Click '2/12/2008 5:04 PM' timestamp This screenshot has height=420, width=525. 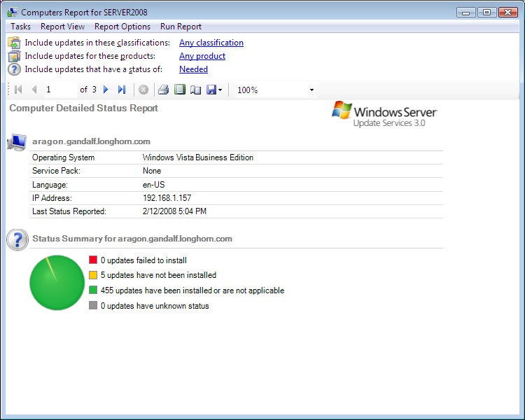[x=174, y=211]
